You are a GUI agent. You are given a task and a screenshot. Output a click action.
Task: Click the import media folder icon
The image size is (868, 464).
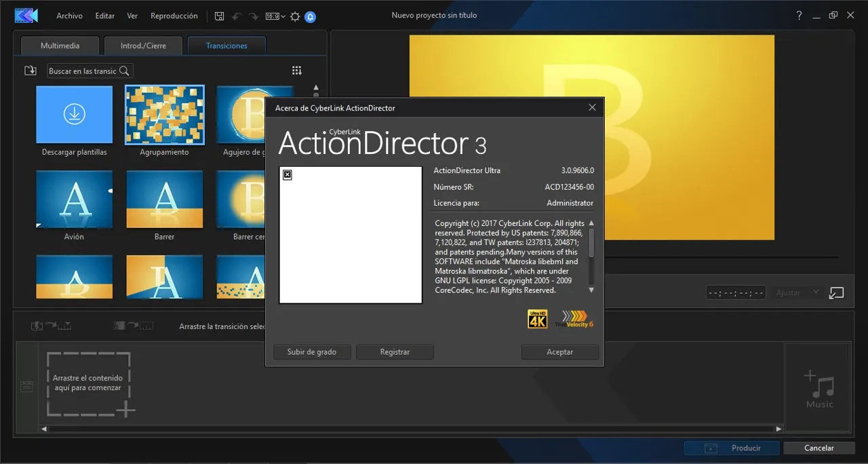[30, 71]
